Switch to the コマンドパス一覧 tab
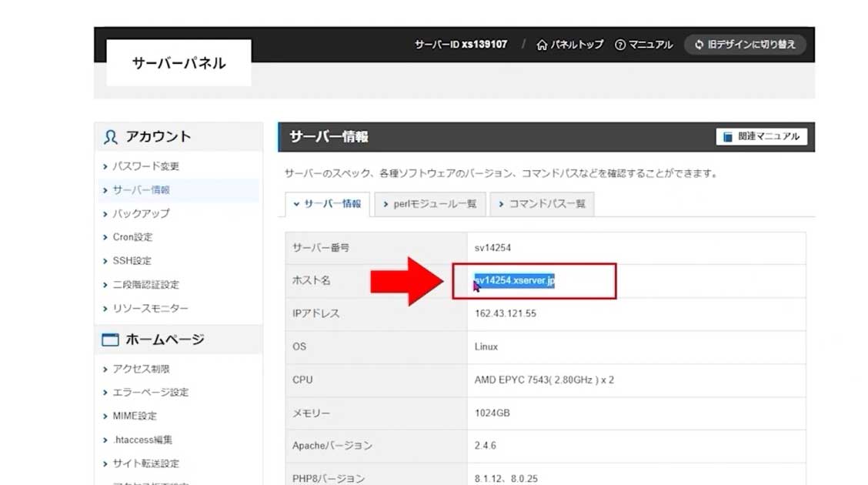This screenshot has height=485, width=868. click(x=542, y=204)
